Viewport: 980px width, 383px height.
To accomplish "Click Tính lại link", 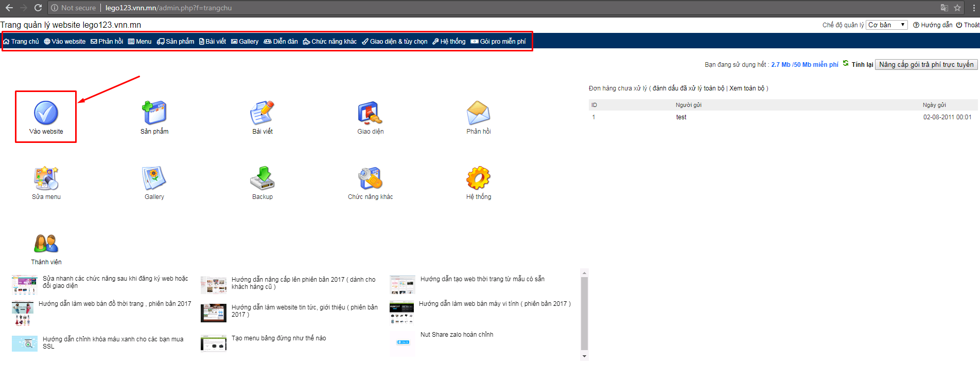I will tap(862, 64).
